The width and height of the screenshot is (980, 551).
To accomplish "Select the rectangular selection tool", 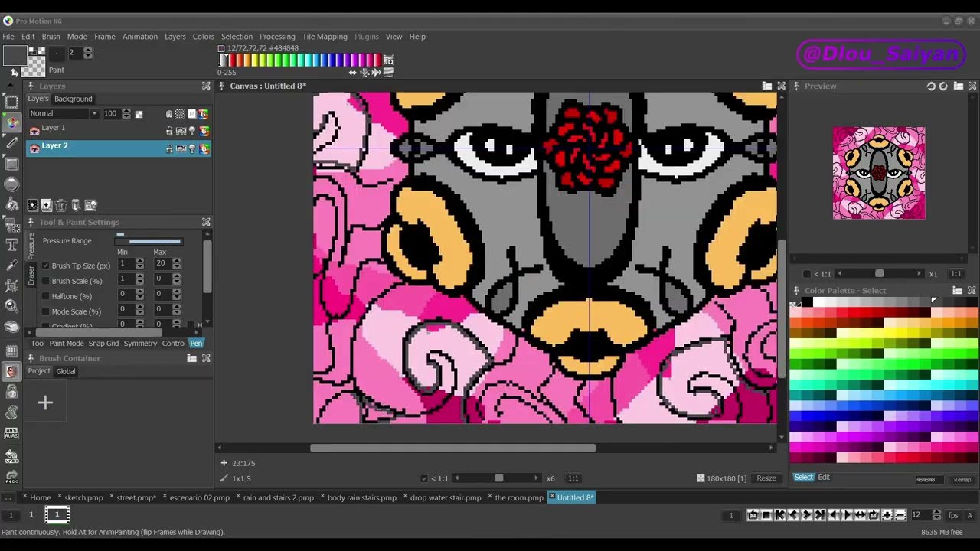I will [x=11, y=101].
